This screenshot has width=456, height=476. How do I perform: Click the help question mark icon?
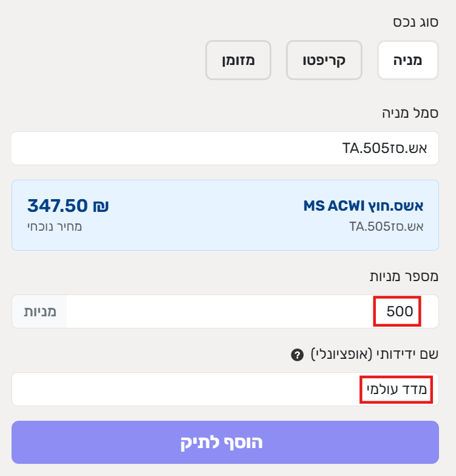(x=297, y=355)
